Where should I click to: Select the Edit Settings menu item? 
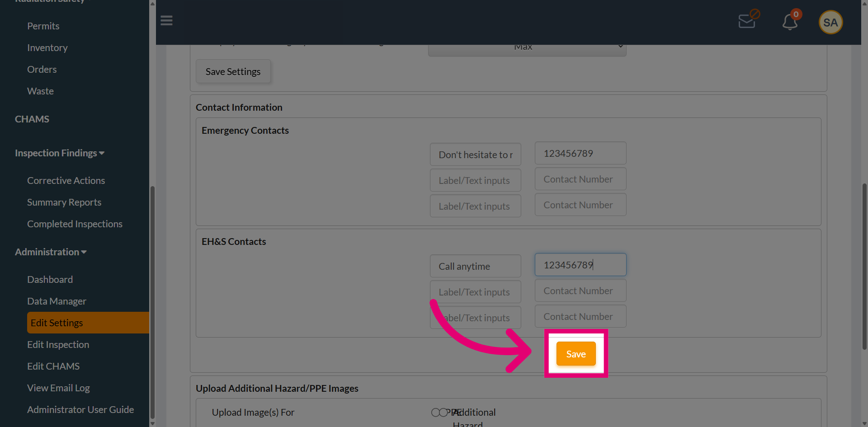[88, 323]
